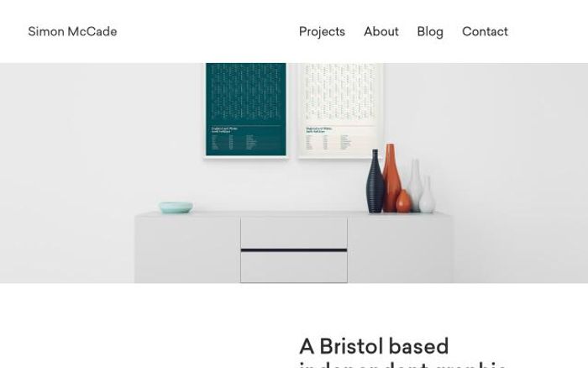This screenshot has height=368, width=588.
Task: Click the lower drawer of the sideboard
Action: tap(294, 266)
